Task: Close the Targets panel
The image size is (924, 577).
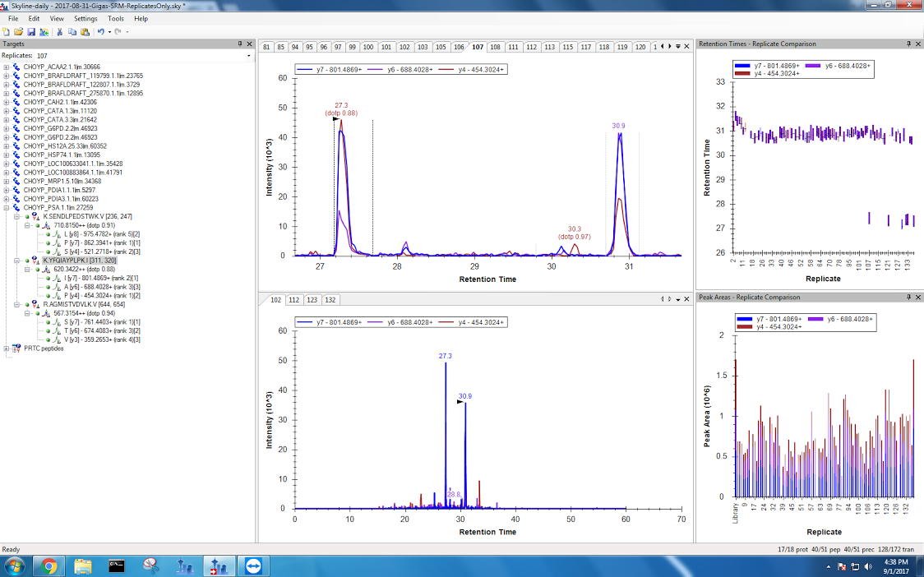Action: coord(250,44)
